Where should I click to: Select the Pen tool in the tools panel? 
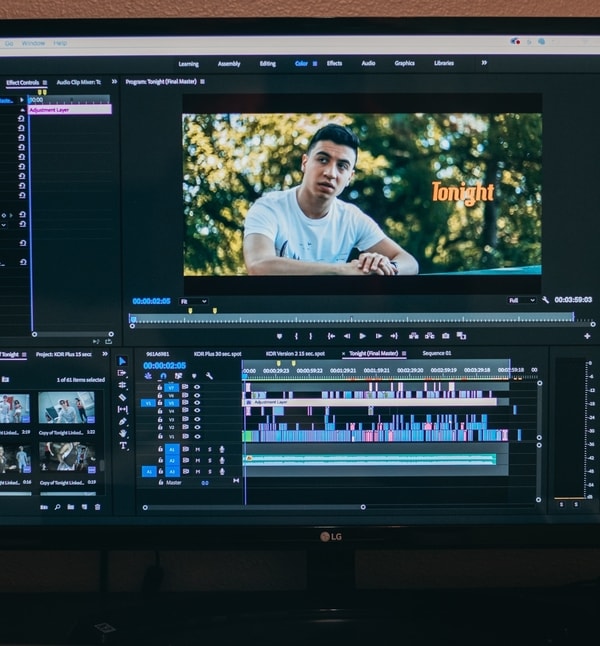123,421
